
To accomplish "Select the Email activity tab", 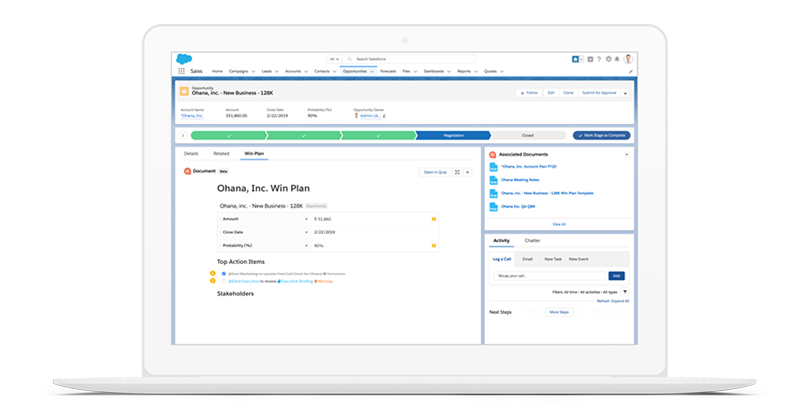I will point(528,259).
